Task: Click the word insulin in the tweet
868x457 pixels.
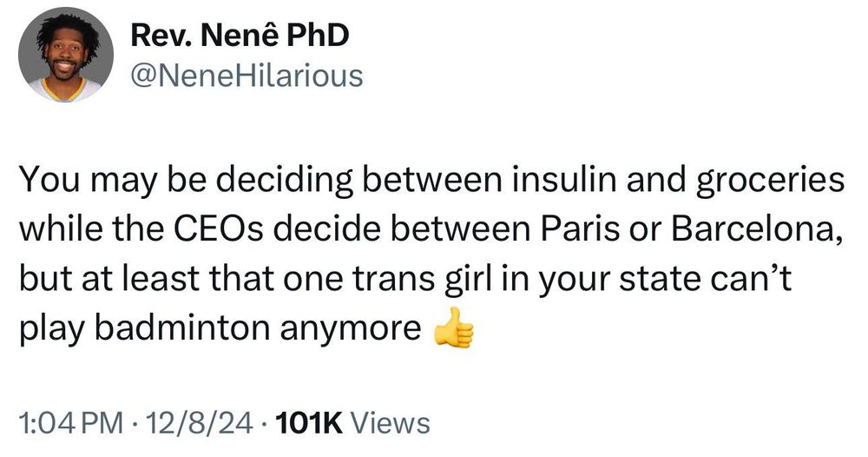Action: pos(564,181)
